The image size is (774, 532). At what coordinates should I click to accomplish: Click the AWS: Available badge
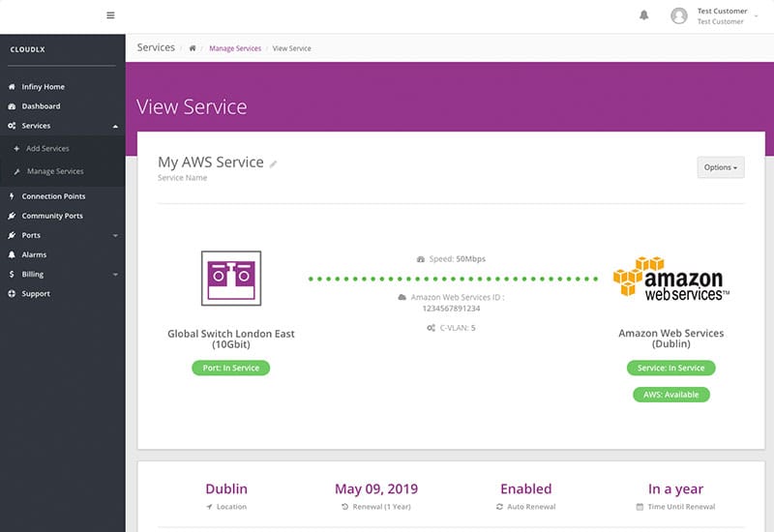point(670,395)
